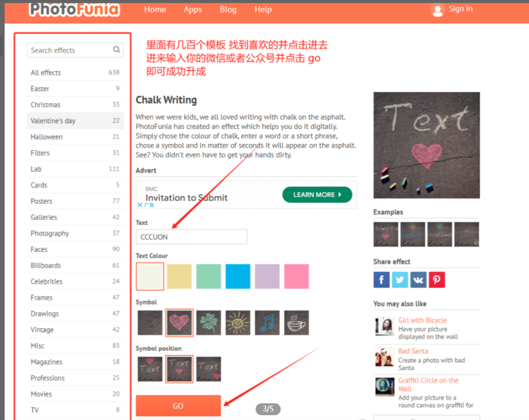This screenshot has width=529, height=420.
Task: Open the second sun example thumbnail
Action: (x=413, y=234)
